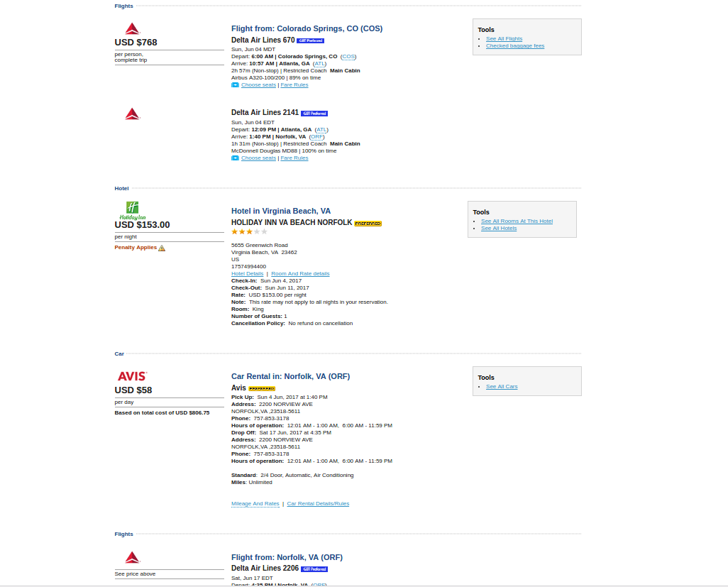Viewport: 728px width, 587px height.
Task: Click seat icon for Delta flight 670
Action: 236,85
